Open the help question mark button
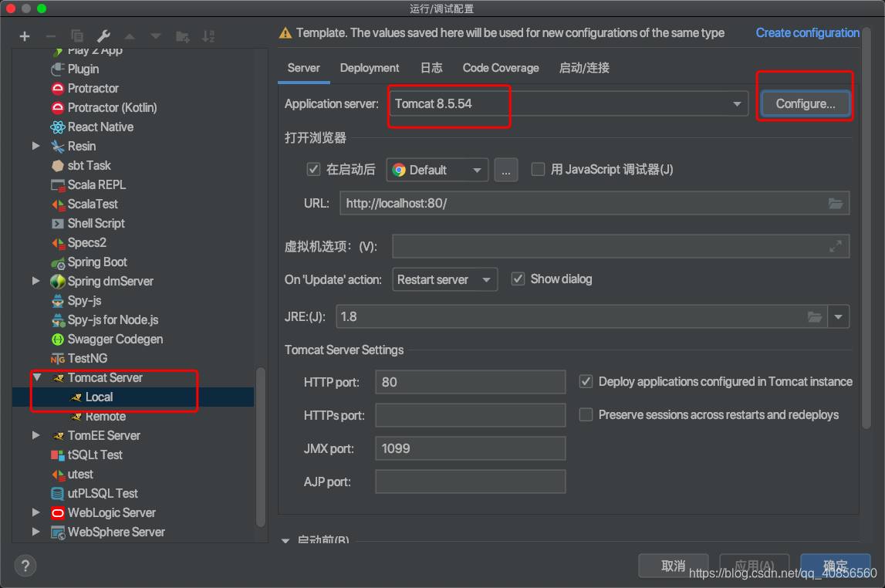This screenshot has height=588, width=885. [x=25, y=566]
